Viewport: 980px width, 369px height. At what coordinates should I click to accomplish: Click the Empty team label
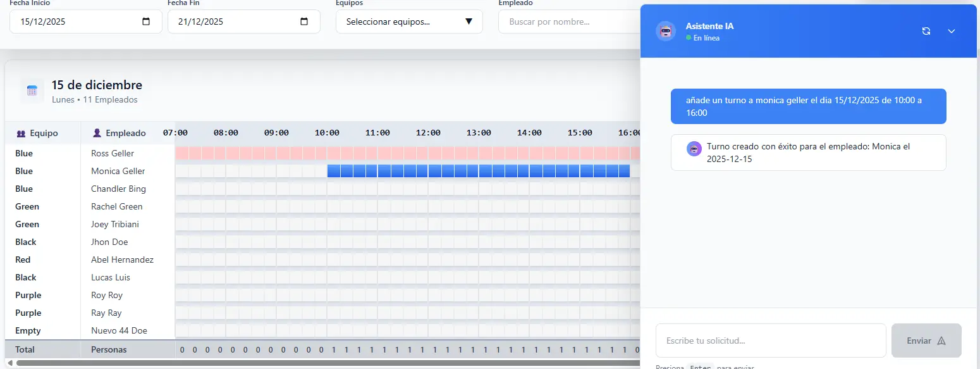28,330
